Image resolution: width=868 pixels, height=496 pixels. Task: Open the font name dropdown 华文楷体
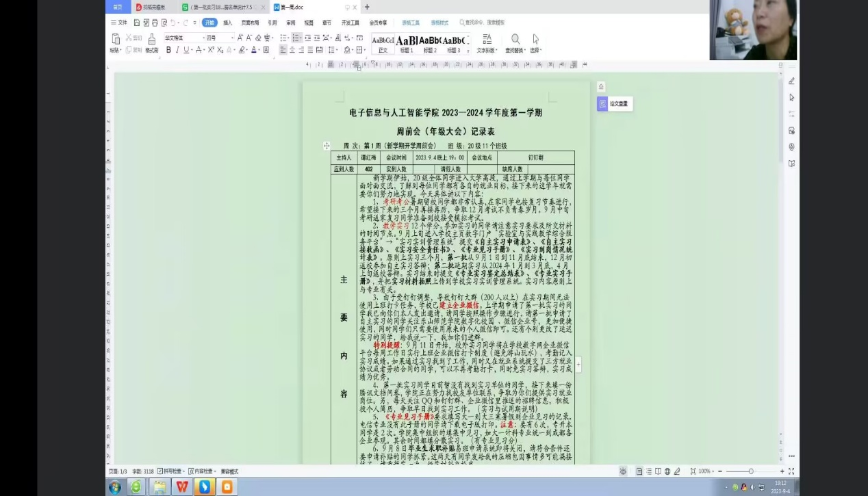(x=183, y=38)
